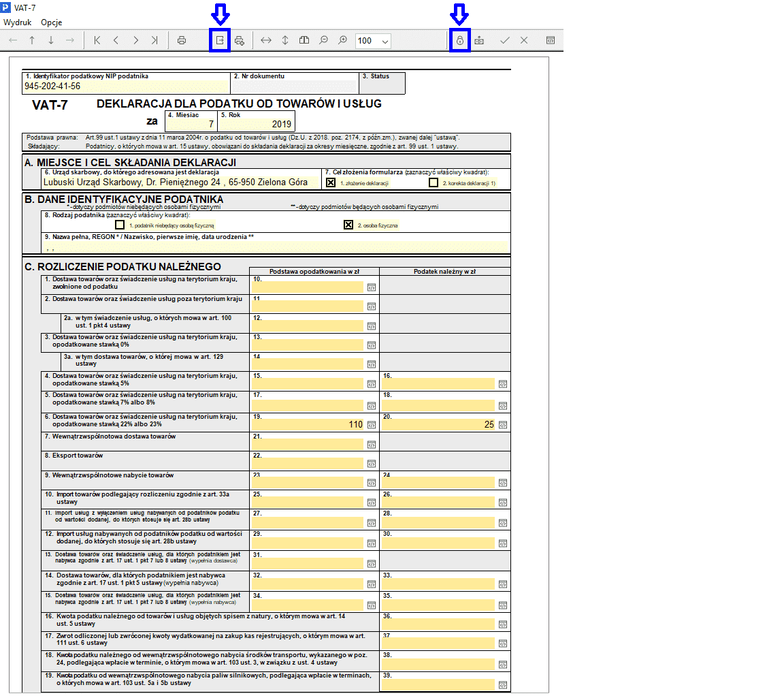Screen dimensions: 784x700
Task: Open the Wydruk menu
Action: tap(18, 22)
